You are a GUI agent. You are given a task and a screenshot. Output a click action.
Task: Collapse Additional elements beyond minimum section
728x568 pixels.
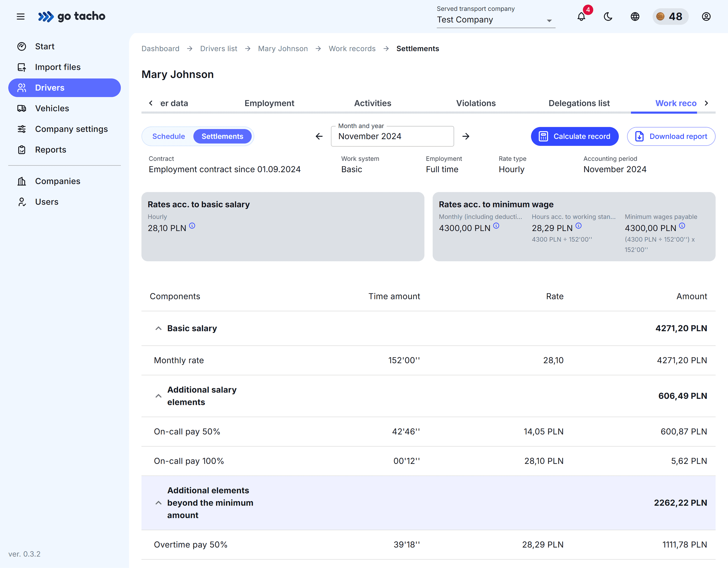click(x=158, y=503)
